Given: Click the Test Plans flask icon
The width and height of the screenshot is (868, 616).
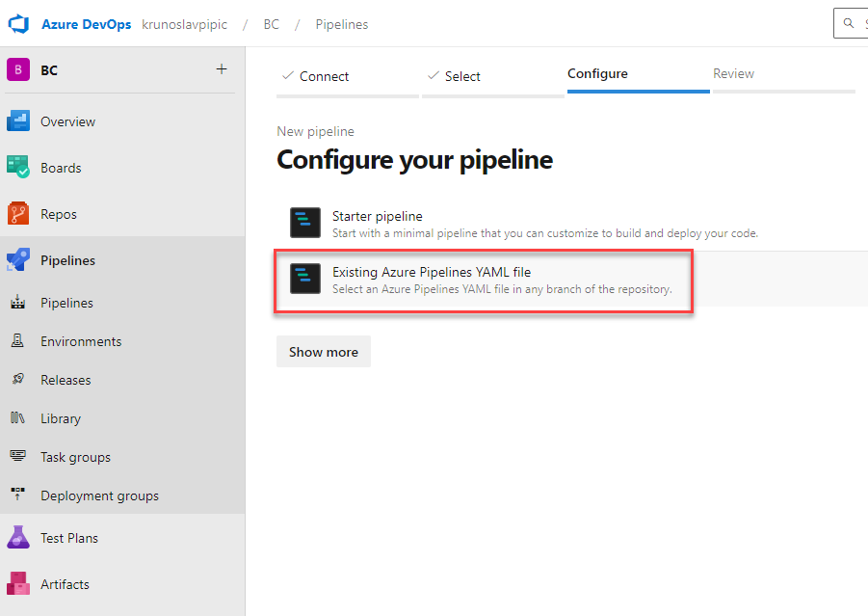Looking at the screenshot, I should tap(18, 537).
